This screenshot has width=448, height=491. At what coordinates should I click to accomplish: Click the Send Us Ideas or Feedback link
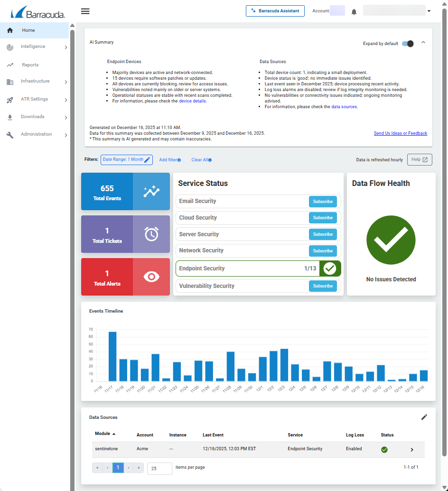400,133
